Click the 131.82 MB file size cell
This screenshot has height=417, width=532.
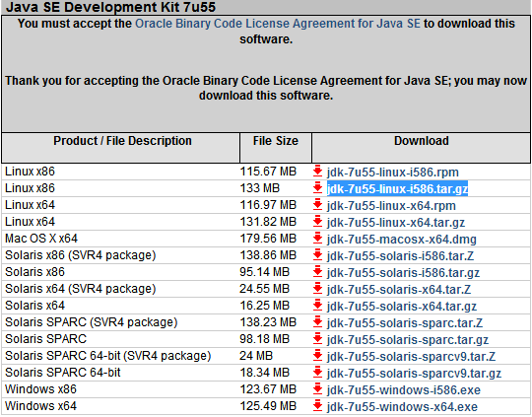[268, 222]
